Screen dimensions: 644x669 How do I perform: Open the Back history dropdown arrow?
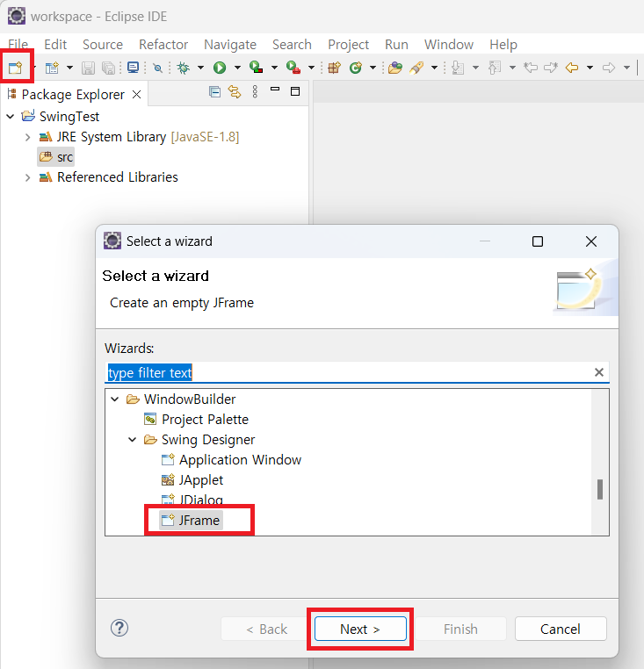pyautogui.click(x=590, y=68)
